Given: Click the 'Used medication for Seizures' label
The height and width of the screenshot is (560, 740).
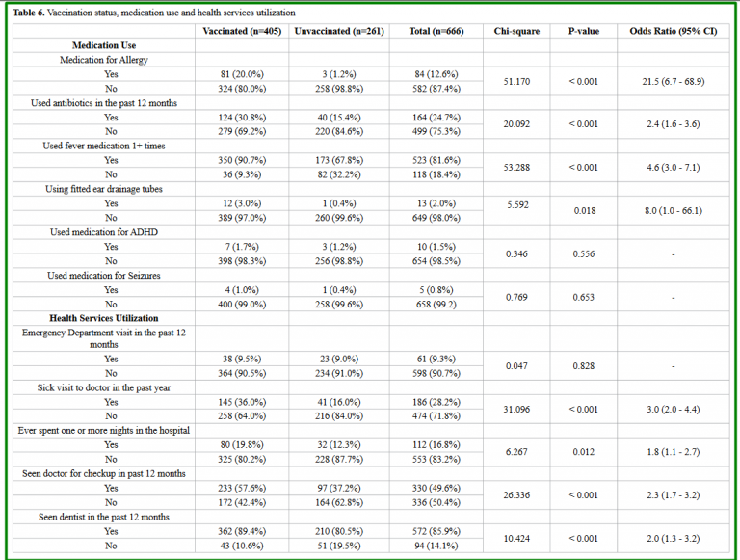Looking at the screenshot, I should pyautogui.click(x=104, y=276).
